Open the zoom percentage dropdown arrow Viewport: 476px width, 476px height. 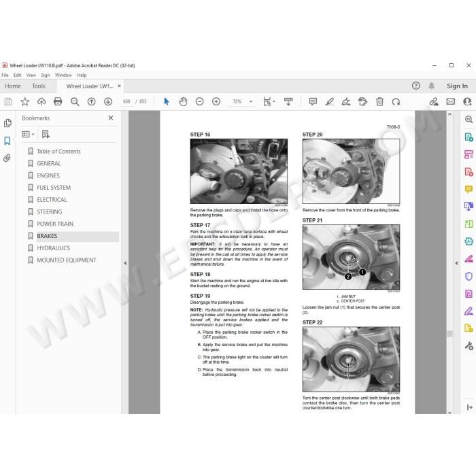pyautogui.click(x=251, y=101)
